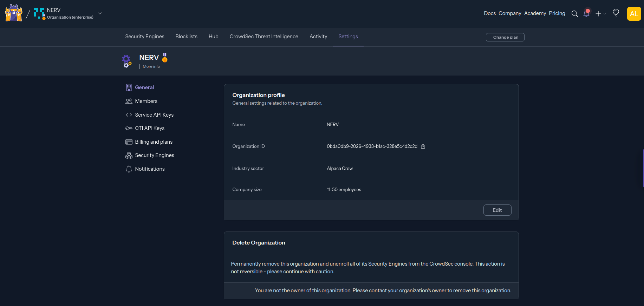Viewport: 644px width, 306px height.
Task: Open the Docs link in header
Action: (489, 13)
